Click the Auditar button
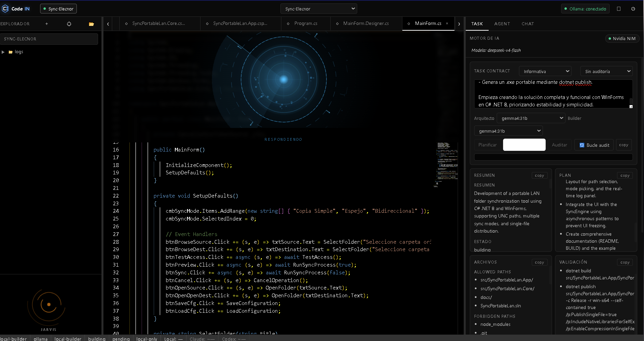 tap(559, 145)
